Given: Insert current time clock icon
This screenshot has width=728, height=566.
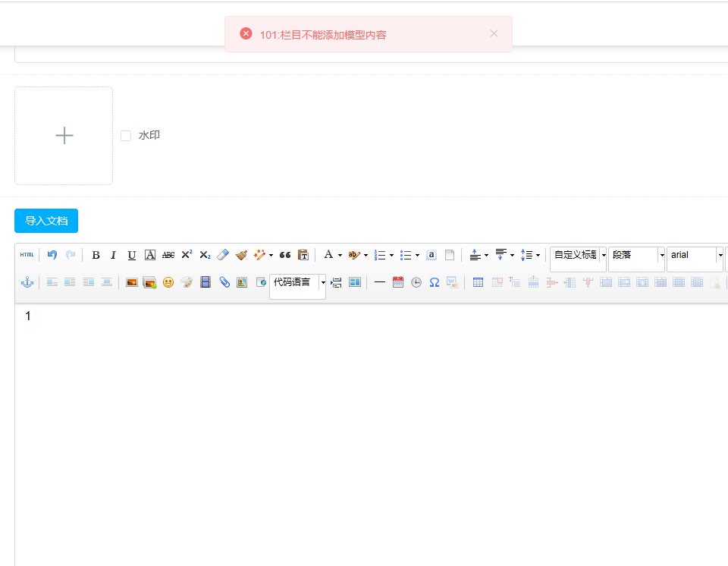Looking at the screenshot, I should click(416, 282).
